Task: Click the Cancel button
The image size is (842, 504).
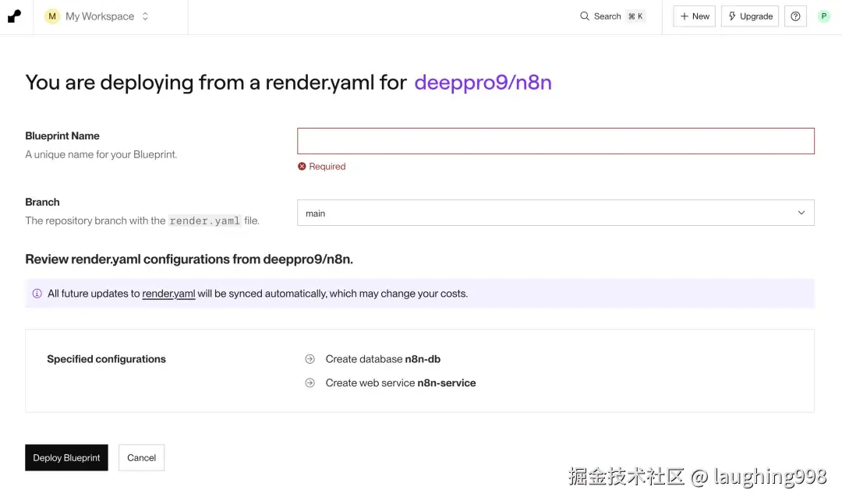Action: pos(141,458)
